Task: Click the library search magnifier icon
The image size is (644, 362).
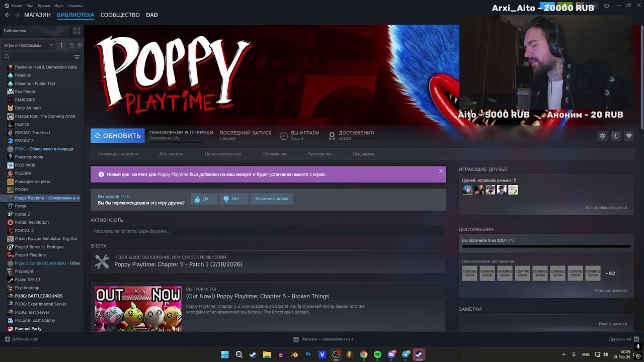Action: click(x=7, y=57)
